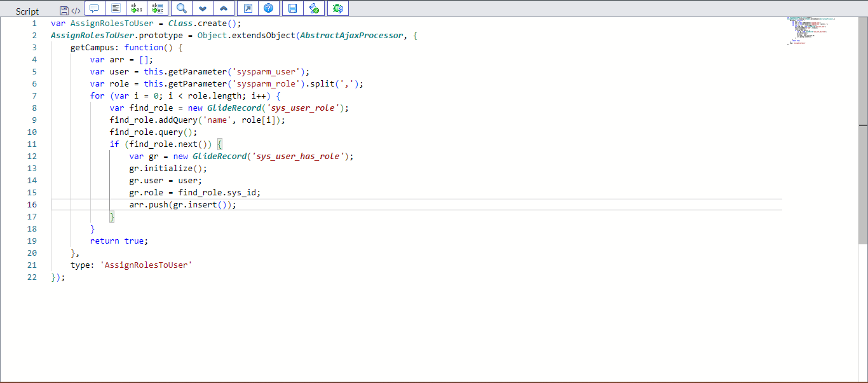Click the find previous chevron up
The image size is (868, 383).
[x=224, y=8]
